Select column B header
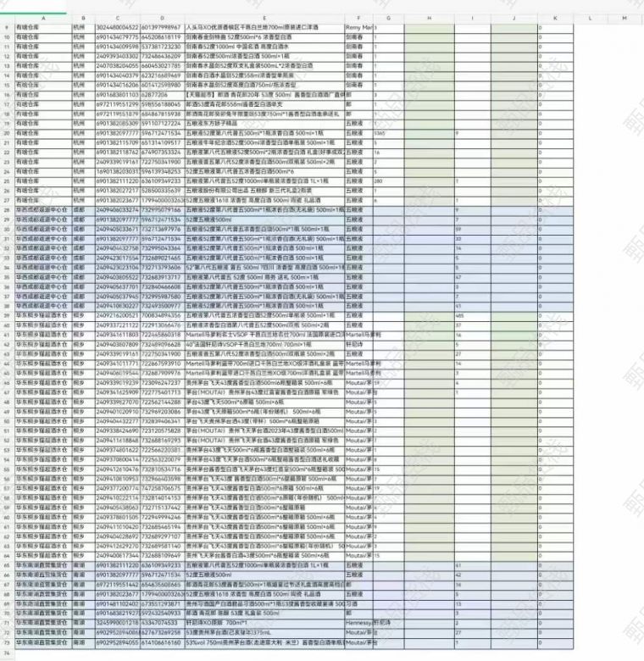This screenshot has width=644, height=661. (83, 18)
